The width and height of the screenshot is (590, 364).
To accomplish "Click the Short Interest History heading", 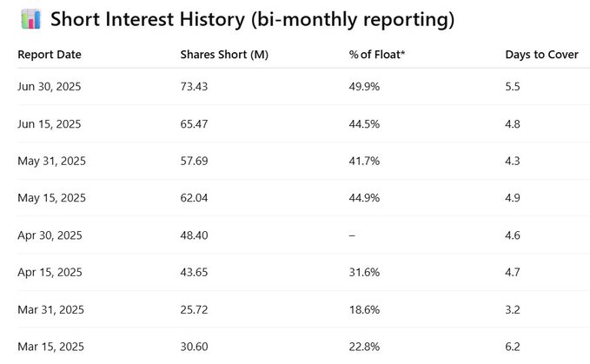I will coord(252,18).
